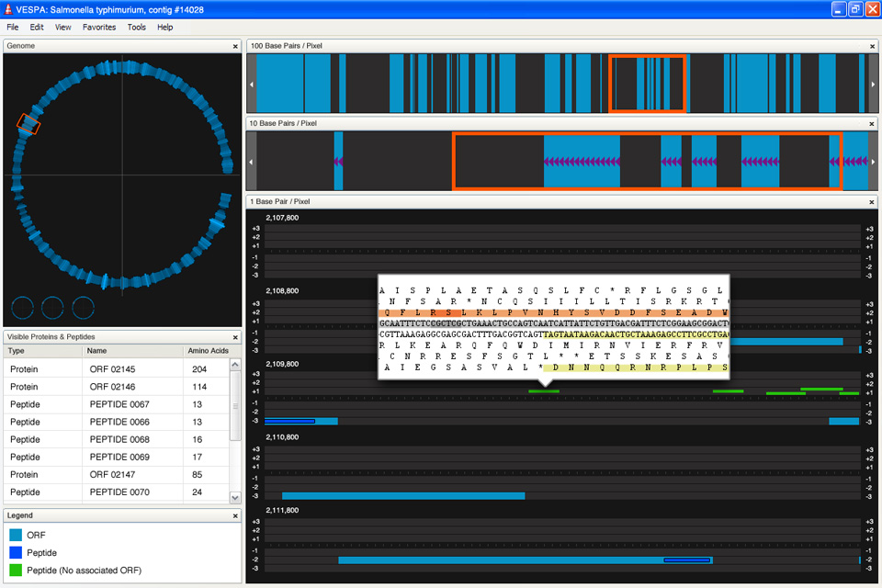Close the 100 Base Pairs / Pixel panel
Viewport: 882px width, 588px height.
tap(871, 45)
